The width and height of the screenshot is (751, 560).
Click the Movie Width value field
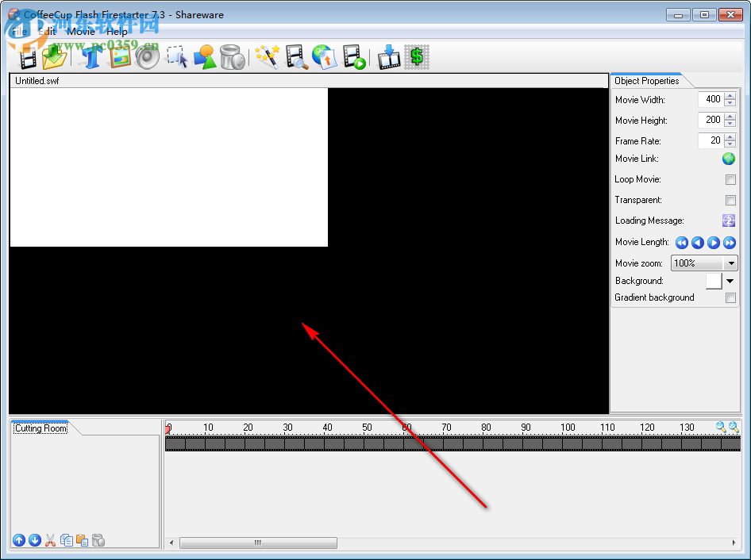pos(711,99)
